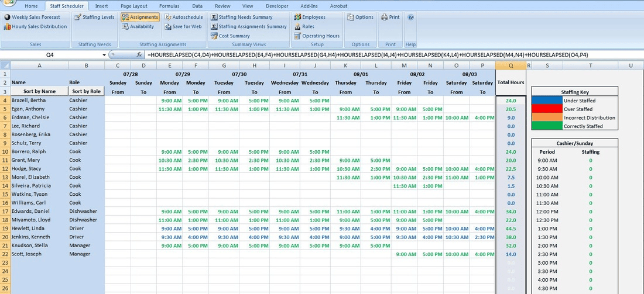Select row 10 header
The height and width of the screenshot is (294, 644).
pyautogui.click(x=5, y=152)
